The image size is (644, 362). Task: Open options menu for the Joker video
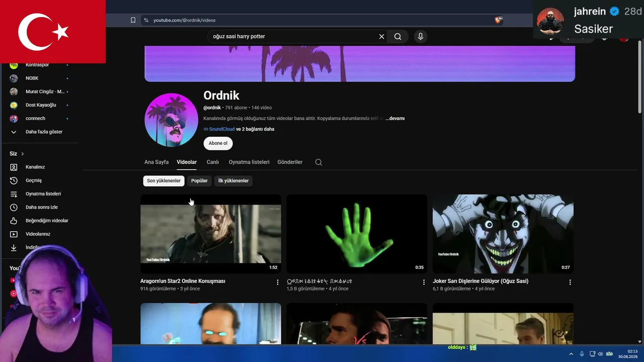(570, 283)
